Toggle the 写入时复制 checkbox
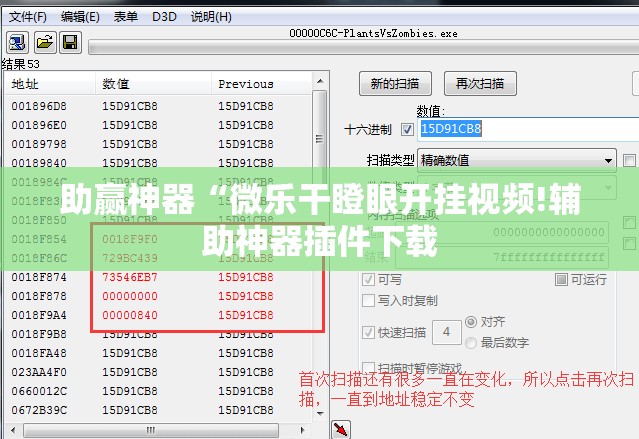 tap(368, 301)
